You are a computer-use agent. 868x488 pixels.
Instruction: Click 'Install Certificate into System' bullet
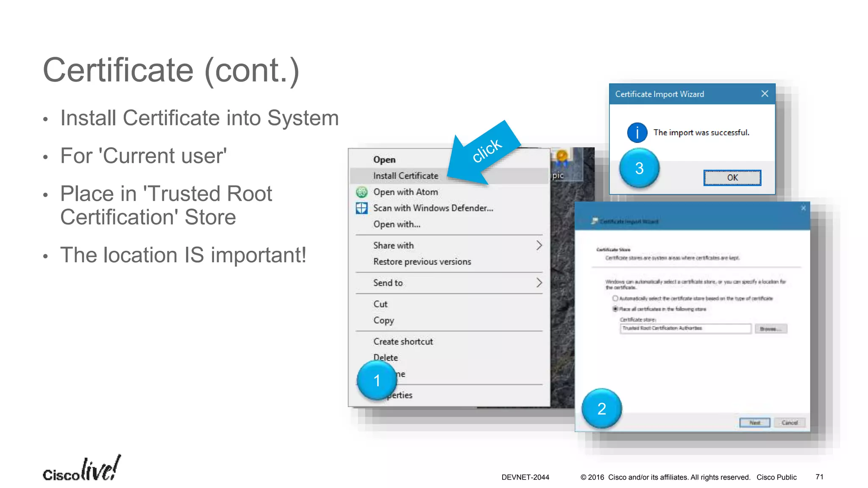[199, 118]
